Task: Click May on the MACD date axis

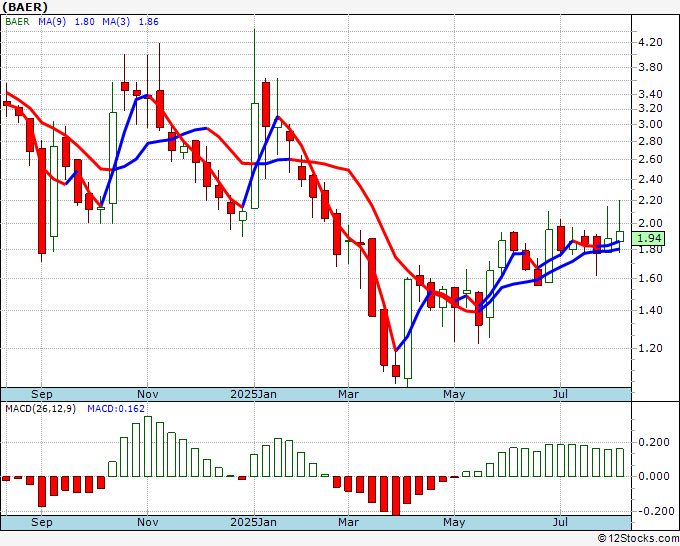Action: (x=454, y=522)
